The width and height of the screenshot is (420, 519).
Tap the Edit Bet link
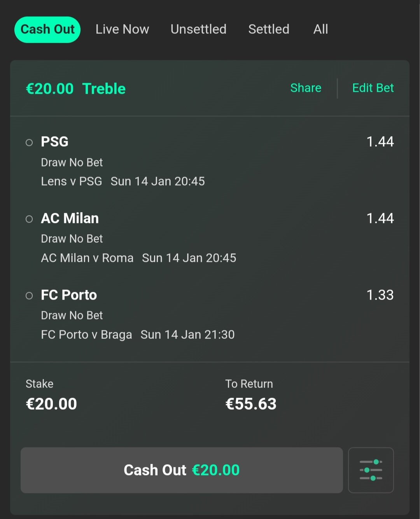coord(373,88)
